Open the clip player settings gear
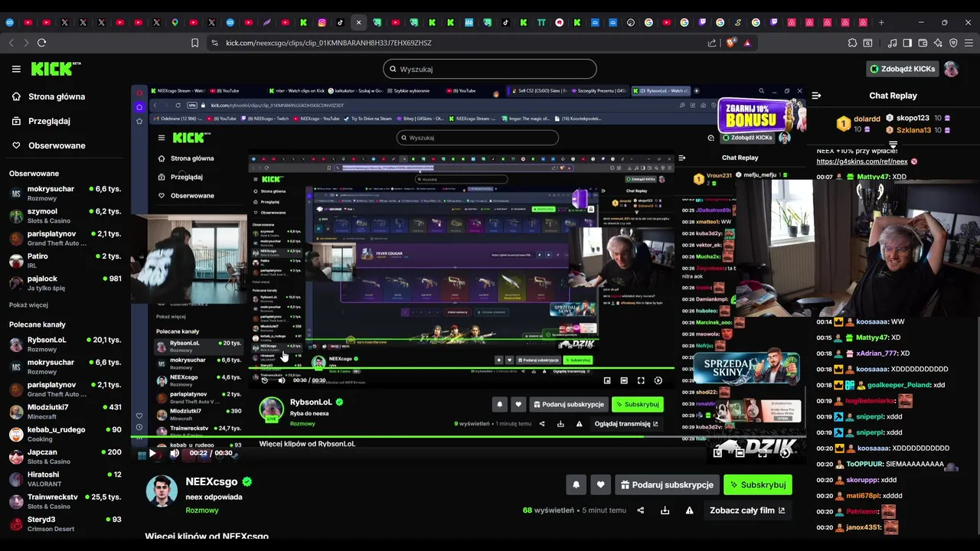 (x=786, y=453)
